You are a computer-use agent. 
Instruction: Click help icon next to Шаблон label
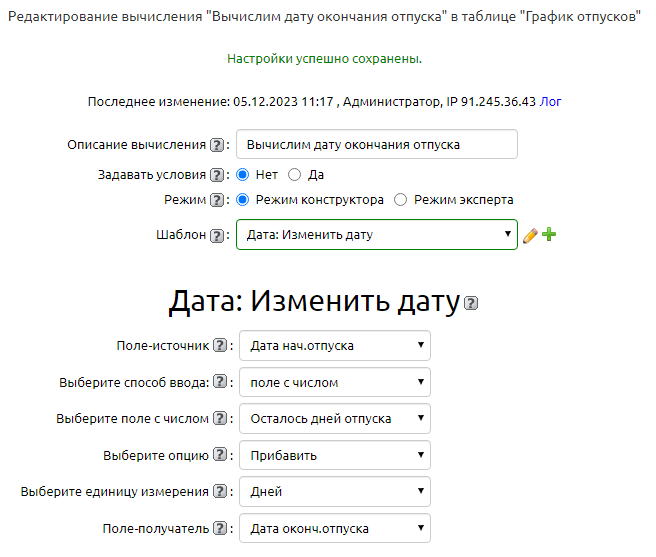[217, 236]
